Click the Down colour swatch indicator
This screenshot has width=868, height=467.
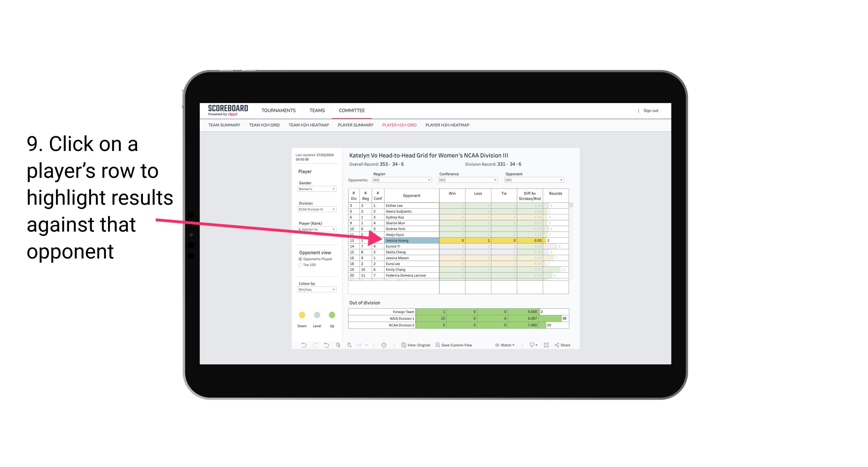click(302, 315)
